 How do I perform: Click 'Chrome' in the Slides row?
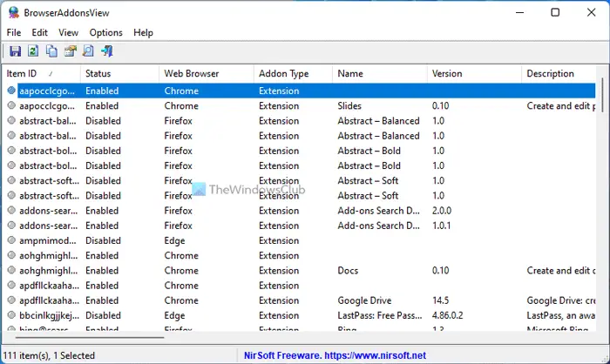(181, 105)
